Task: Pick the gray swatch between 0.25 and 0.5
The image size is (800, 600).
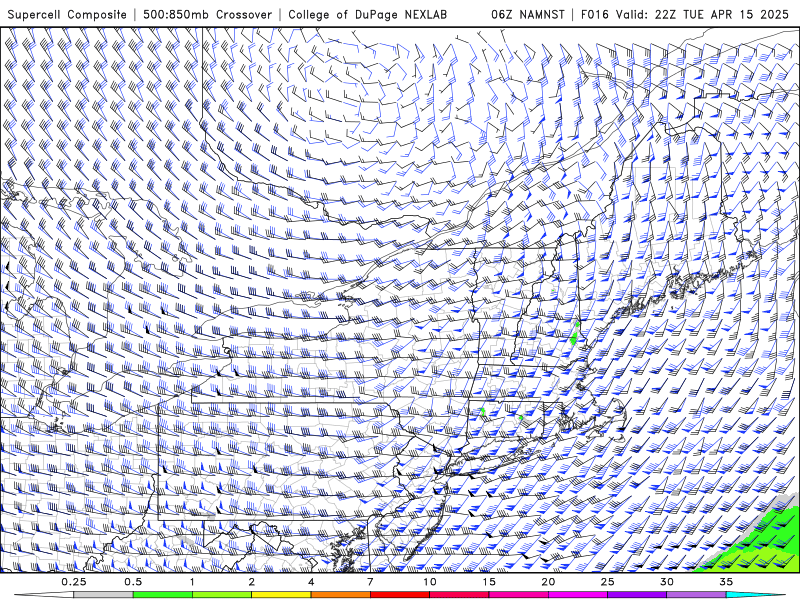Action: tap(104, 595)
